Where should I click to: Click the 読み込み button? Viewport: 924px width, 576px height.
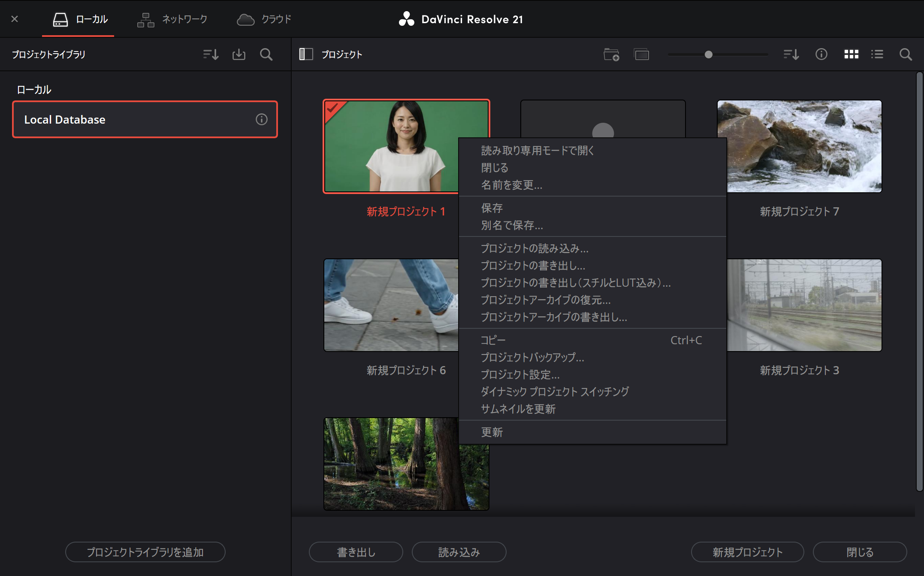(459, 552)
